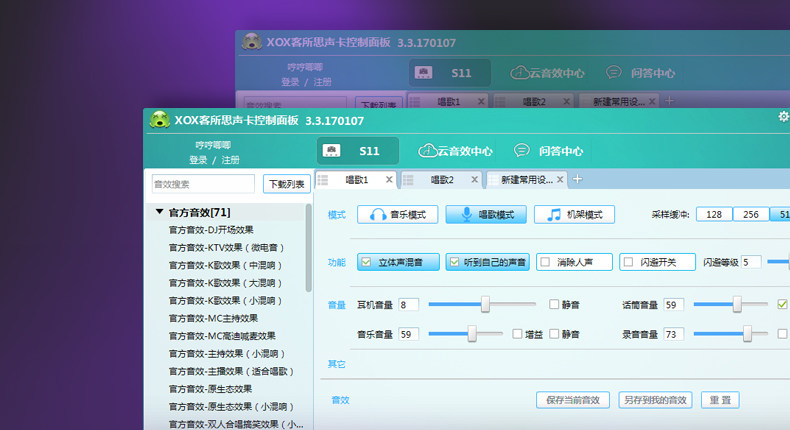
Task: Click frog logo in background window
Action: 251,42
